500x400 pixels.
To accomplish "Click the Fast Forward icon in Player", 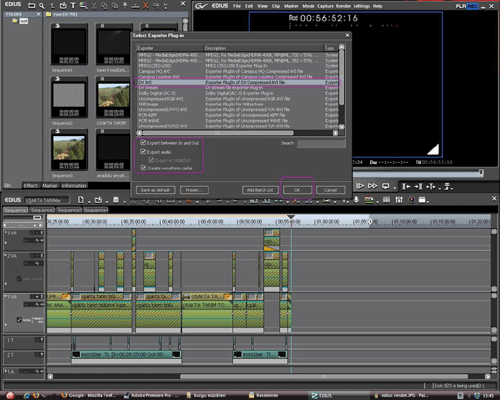I will (373, 186).
